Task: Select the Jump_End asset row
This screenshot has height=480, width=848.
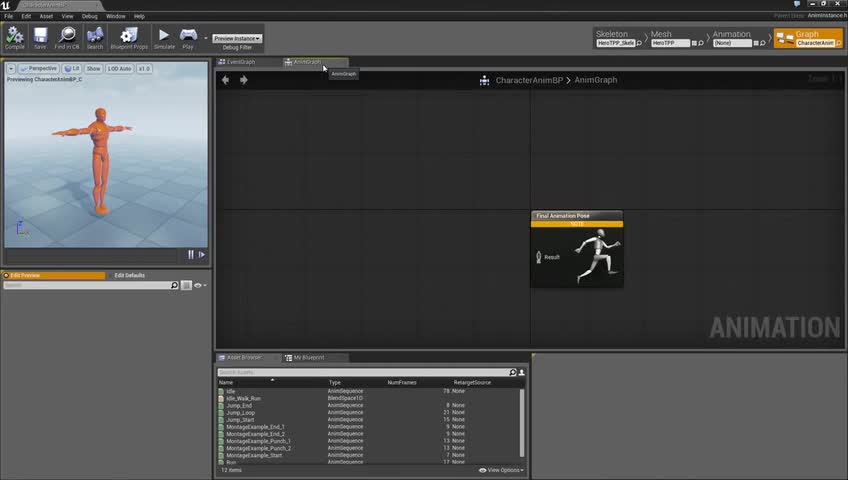Action: point(368,405)
